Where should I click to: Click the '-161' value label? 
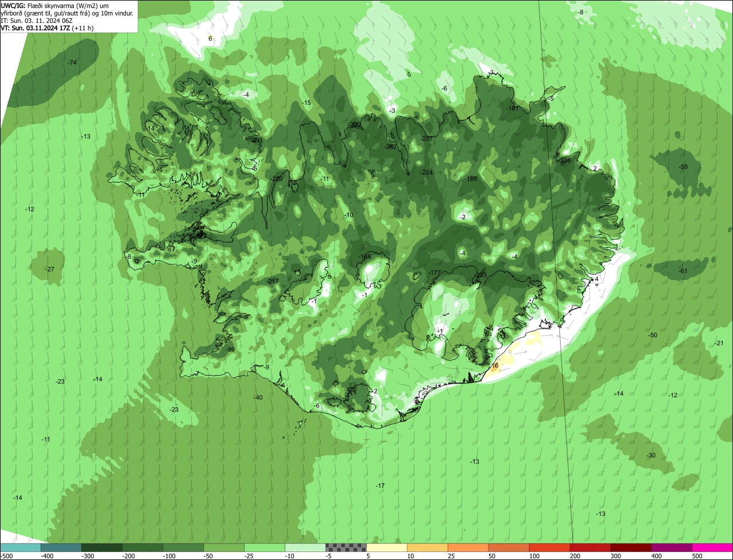click(x=513, y=108)
